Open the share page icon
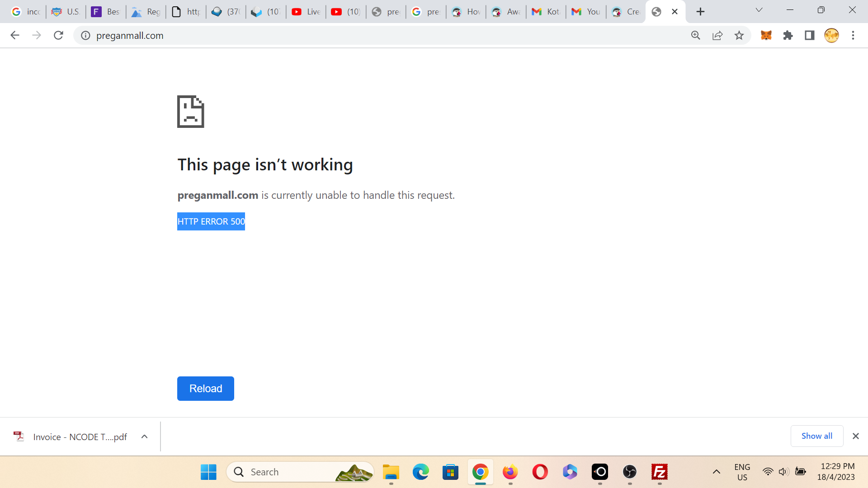 [717, 35]
